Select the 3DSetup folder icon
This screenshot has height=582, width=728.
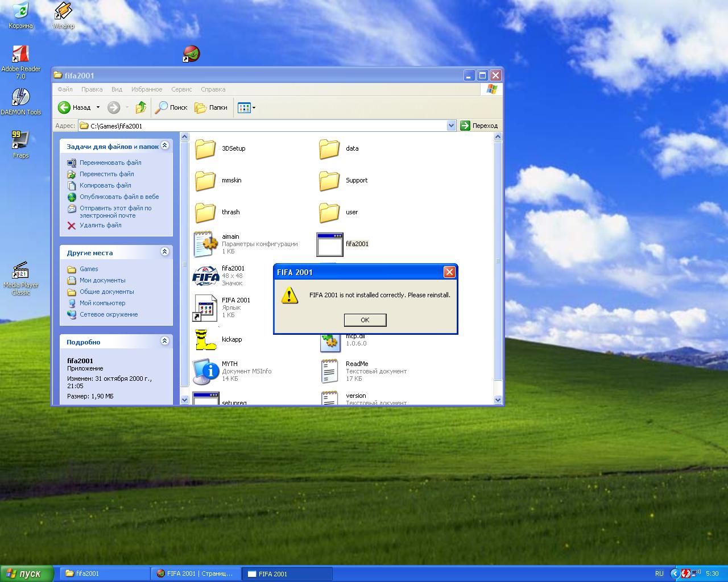tap(205, 149)
